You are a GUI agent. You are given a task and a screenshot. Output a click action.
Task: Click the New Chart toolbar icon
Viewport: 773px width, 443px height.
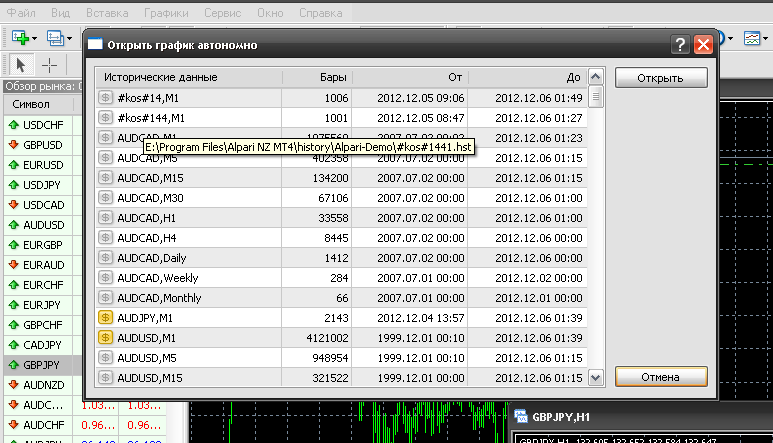coord(20,38)
